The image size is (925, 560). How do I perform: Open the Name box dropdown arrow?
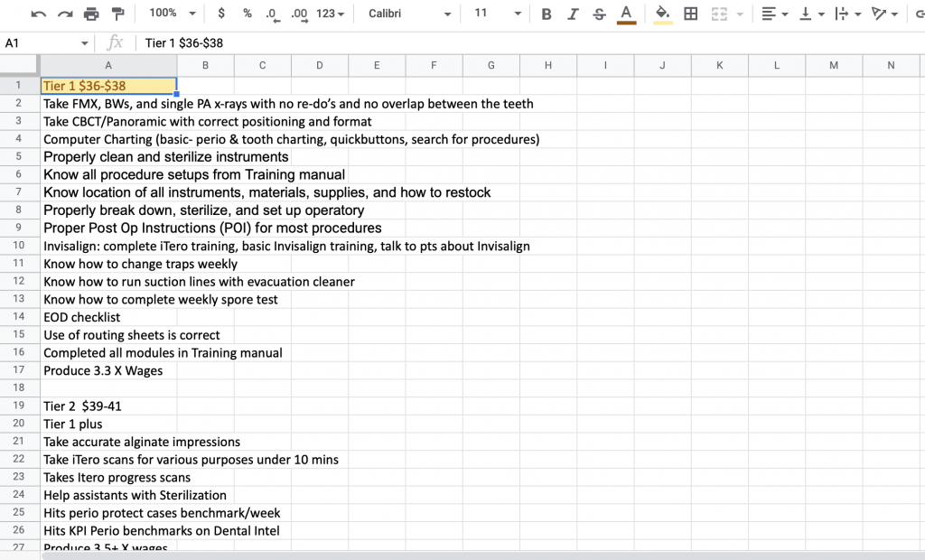pyautogui.click(x=84, y=43)
